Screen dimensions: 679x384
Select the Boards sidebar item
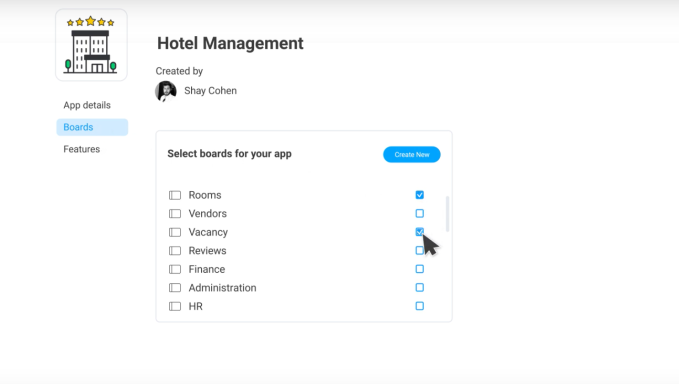pyautogui.click(x=92, y=127)
